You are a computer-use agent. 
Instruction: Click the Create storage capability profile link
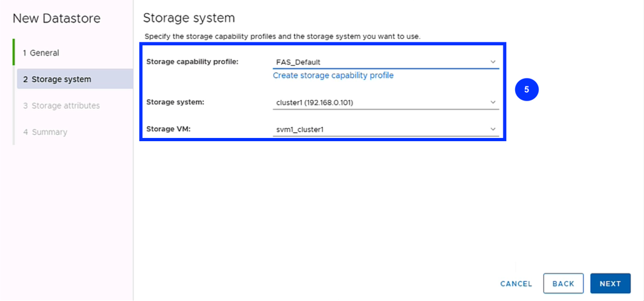pos(333,75)
